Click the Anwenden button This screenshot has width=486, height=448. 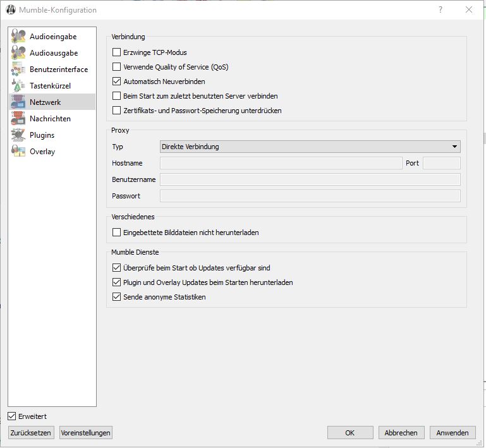pos(453,433)
